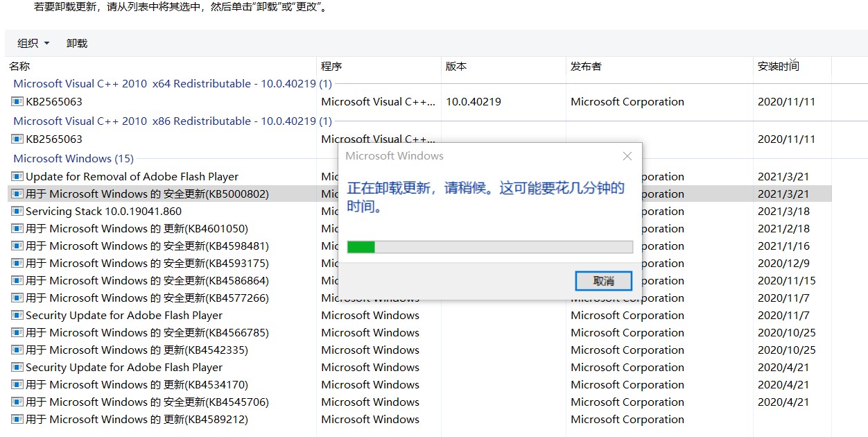Sort by the 程序 column header
The height and width of the screenshot is (437, 868).
[331, 67]
